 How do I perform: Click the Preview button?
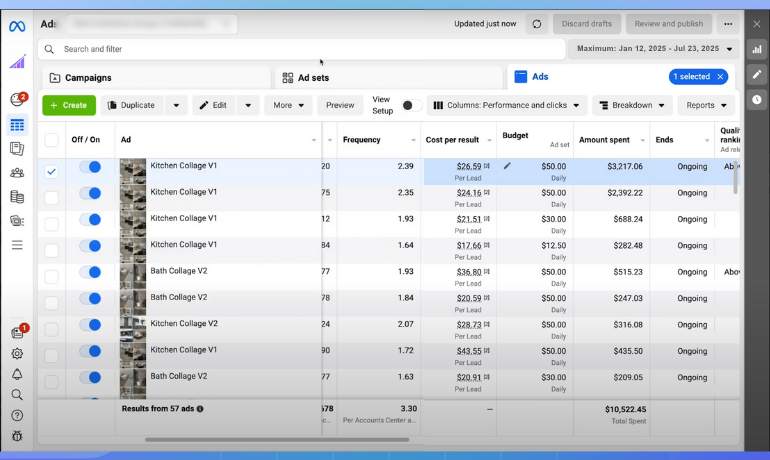(340, 105)
